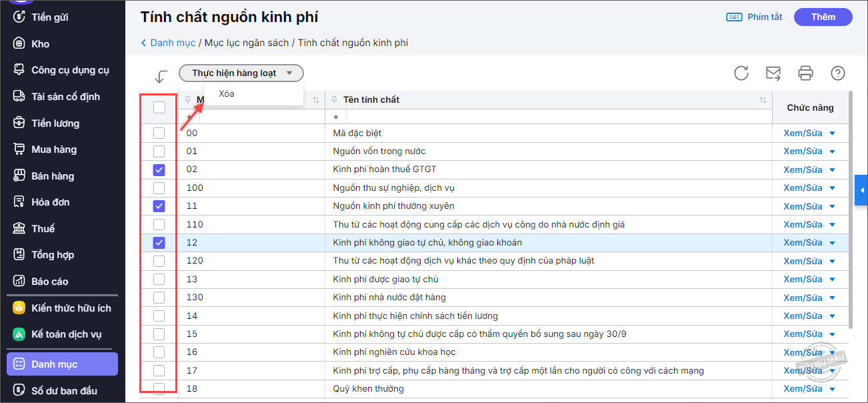Click the refresh icon in the toolbar
Viewport: 868px width, 403px height.
click(741, 73)
